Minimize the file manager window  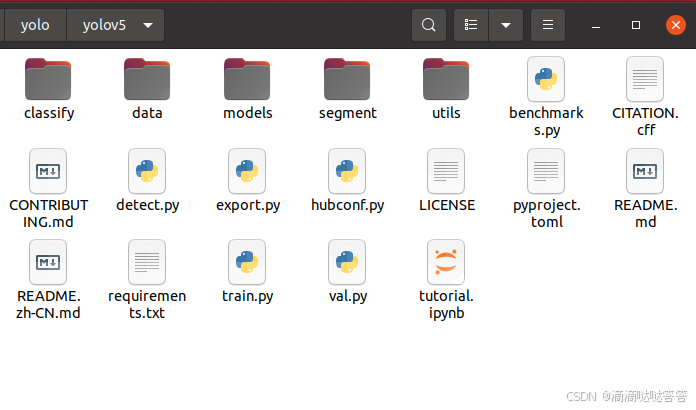coord(596,25)
